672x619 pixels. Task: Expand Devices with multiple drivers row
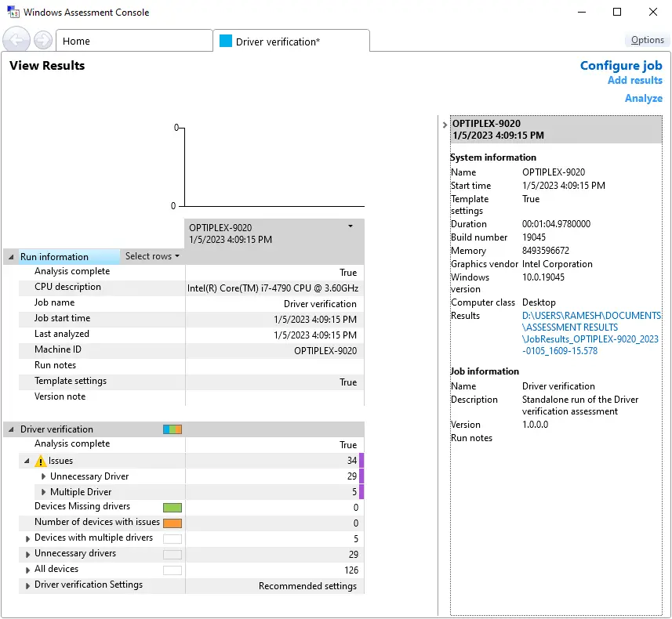click(x=27, y=538)
